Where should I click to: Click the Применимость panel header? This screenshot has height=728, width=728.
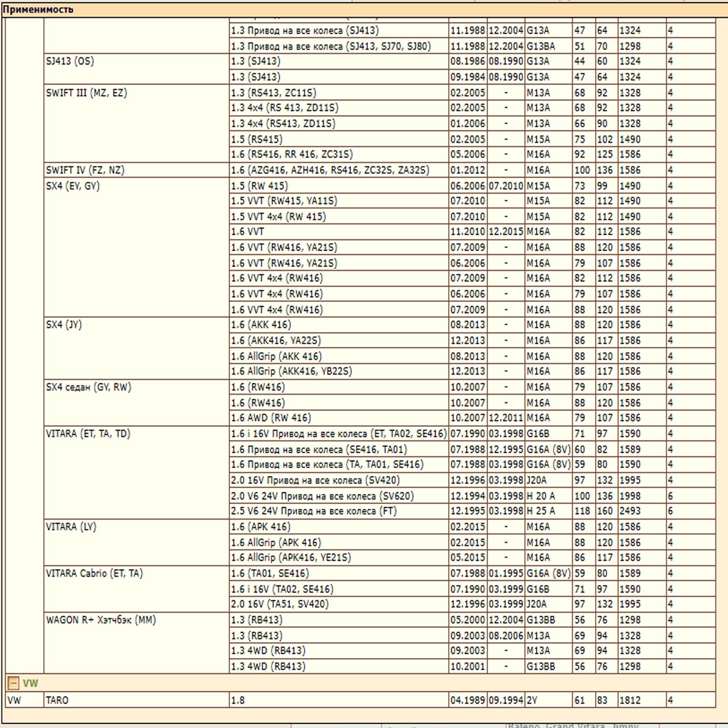(38, 10)
